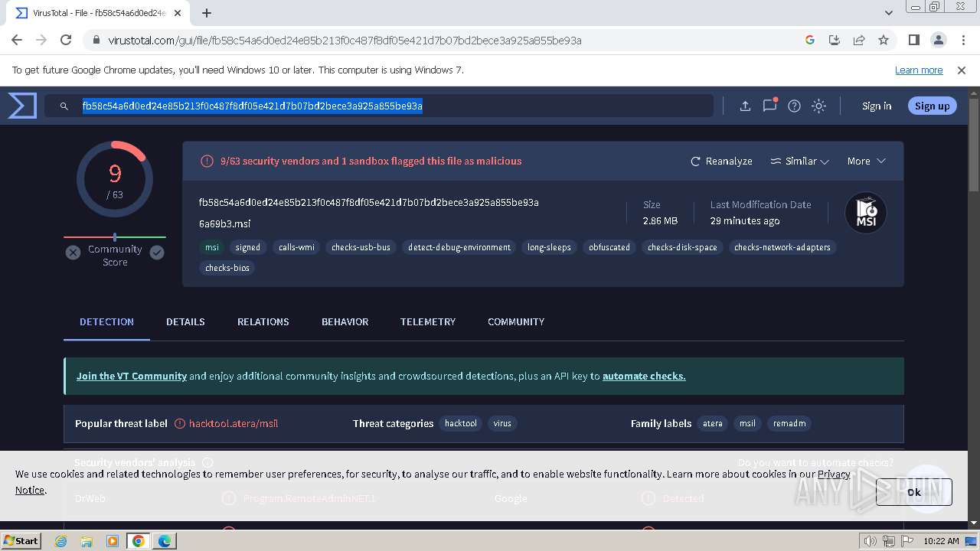The width and height of the screenshot is (980, 551).
Task: Open the tab search dropdown arrow
Action: point(888,13)
